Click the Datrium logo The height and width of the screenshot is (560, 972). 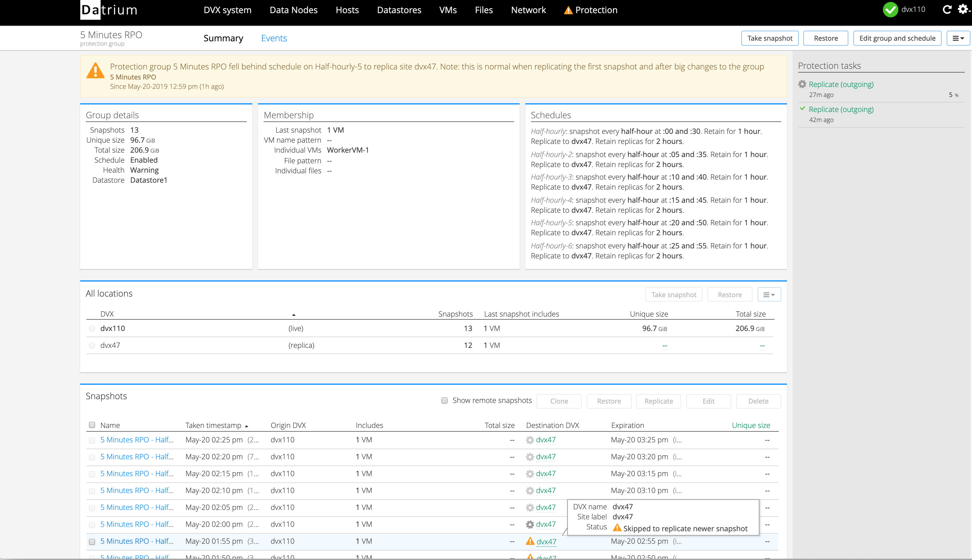(x=109, y=10)
